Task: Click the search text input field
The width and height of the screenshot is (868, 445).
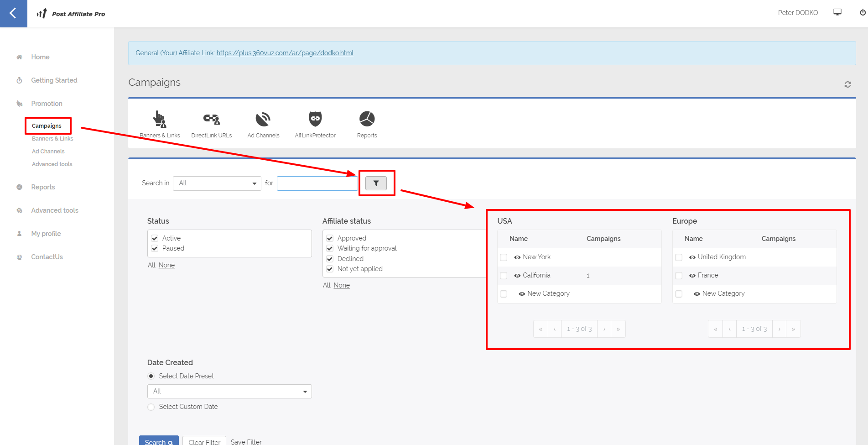Action: [x=317, y=183]
